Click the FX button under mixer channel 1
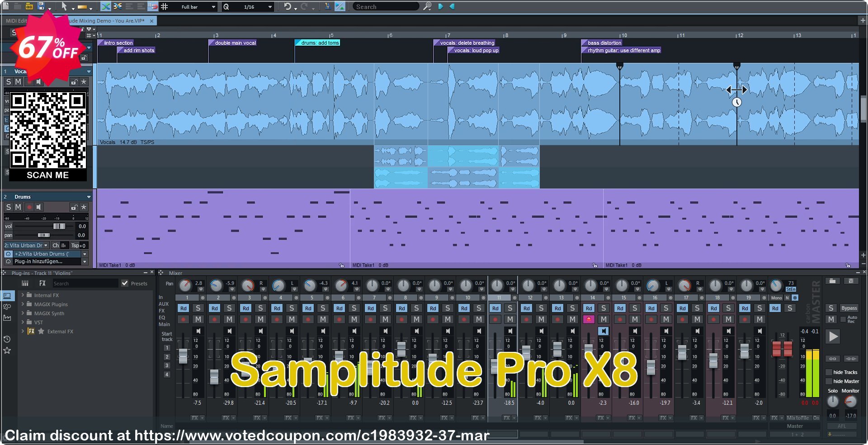This screenshot has height=445, width=868. pyautogui.click(x=194, y=418)
